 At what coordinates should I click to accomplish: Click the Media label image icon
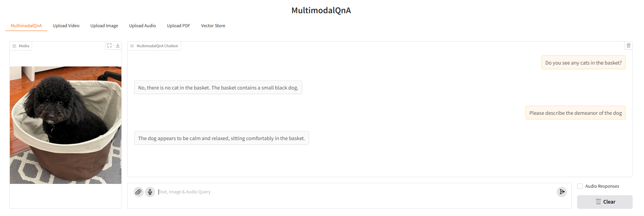tap(14, 46)
